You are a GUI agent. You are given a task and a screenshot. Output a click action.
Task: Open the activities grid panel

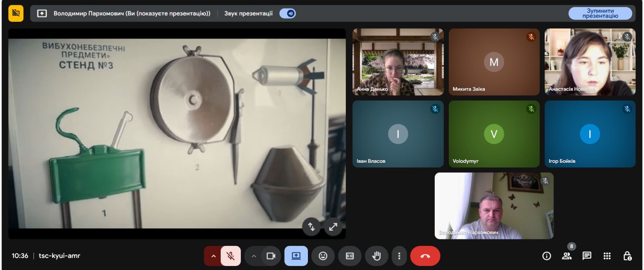tap(607, 256)
